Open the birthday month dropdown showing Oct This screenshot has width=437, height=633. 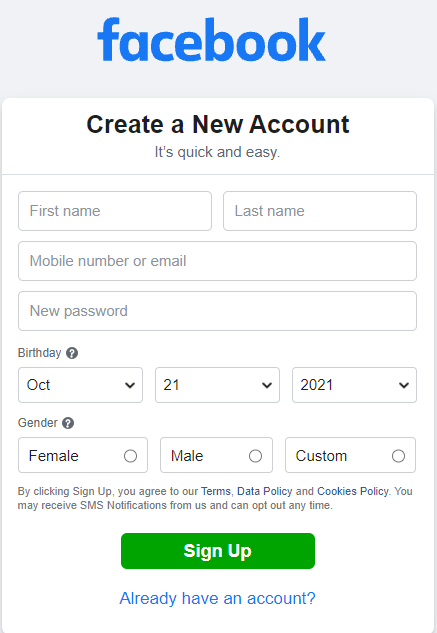80,385
